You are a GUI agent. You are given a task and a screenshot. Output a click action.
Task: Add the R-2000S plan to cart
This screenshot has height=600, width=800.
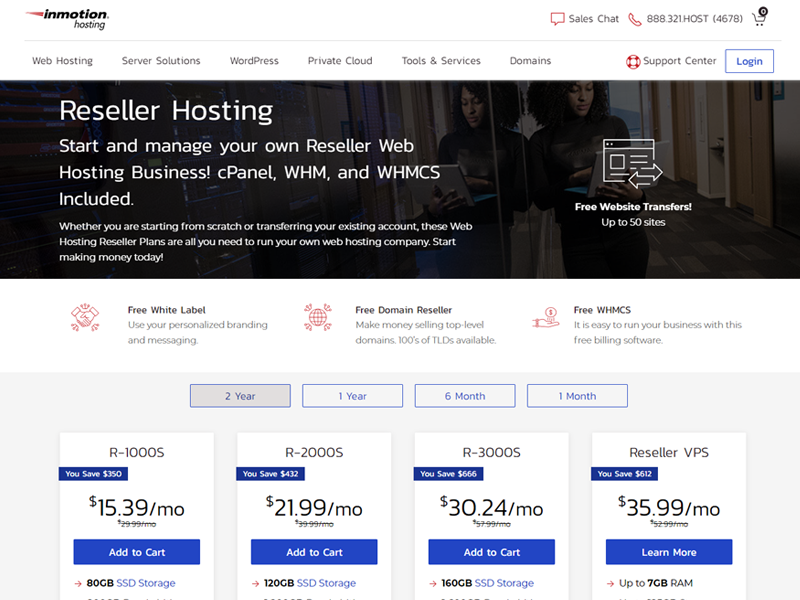(x=314, y=552)
